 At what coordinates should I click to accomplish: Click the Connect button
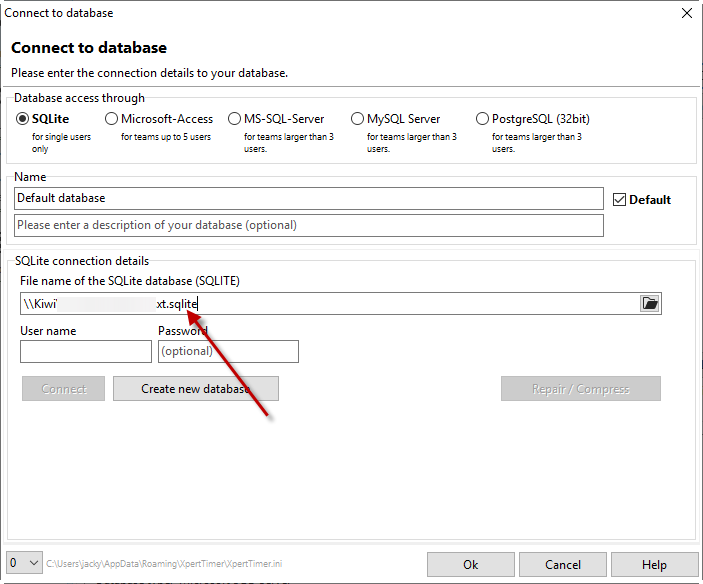(x=64, y=389)
